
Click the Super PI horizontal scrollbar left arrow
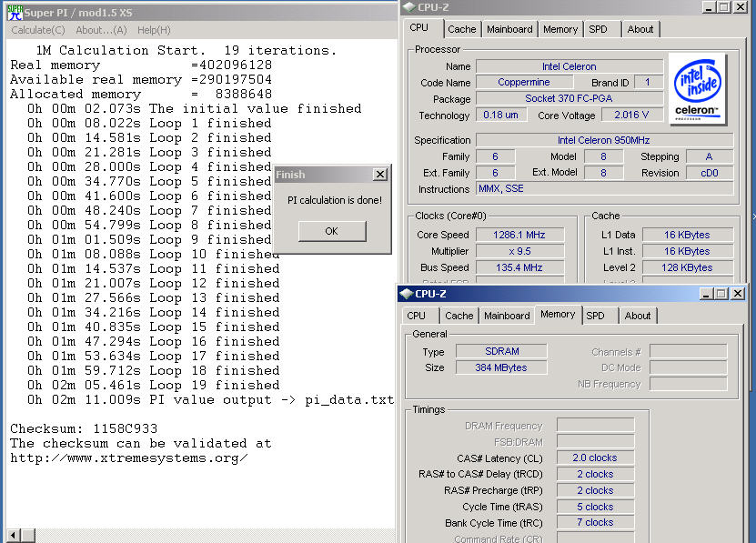pyautogui.click(x=13, y=536)
